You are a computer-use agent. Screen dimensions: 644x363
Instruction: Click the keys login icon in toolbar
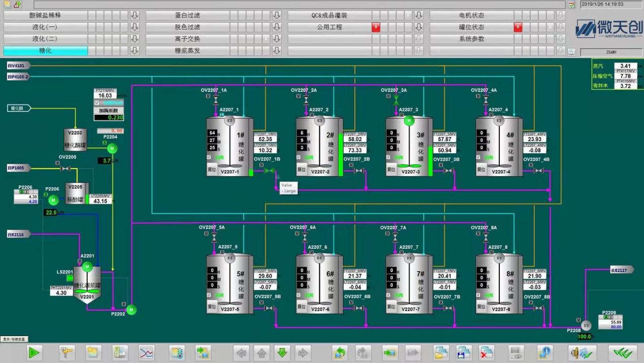click(66, 352)
